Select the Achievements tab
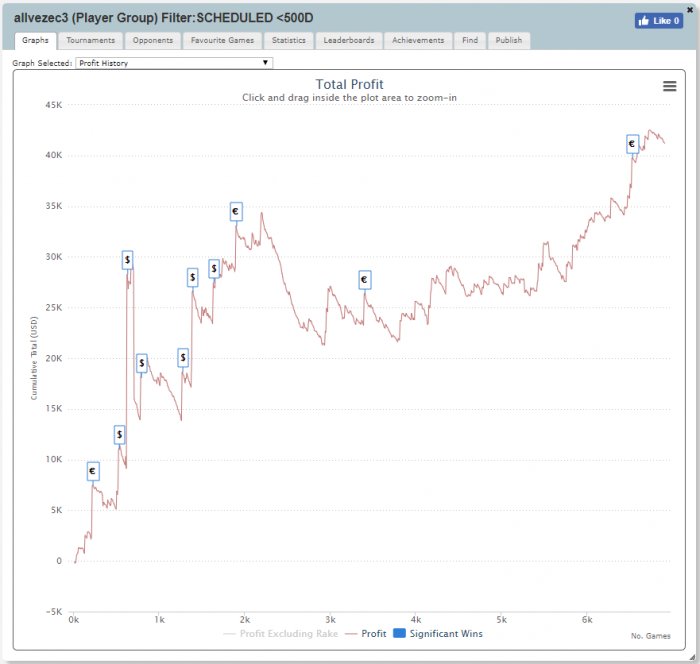This screenshot has width=700, height=664. coord(418,41)
